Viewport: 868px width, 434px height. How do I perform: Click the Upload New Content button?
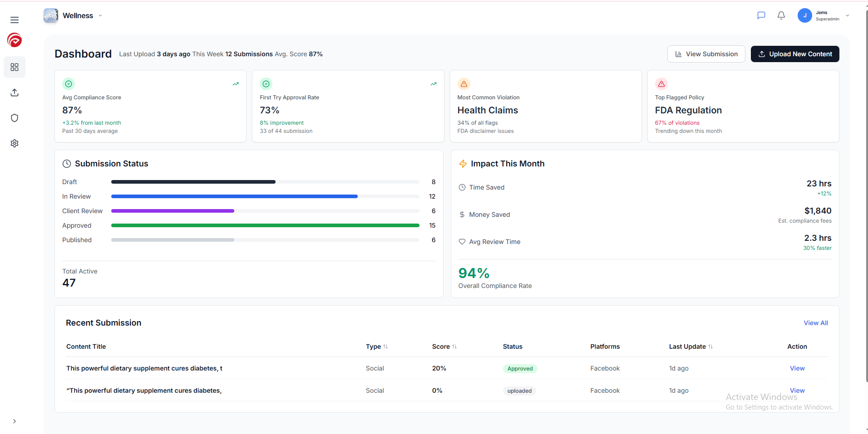[795, 54]
